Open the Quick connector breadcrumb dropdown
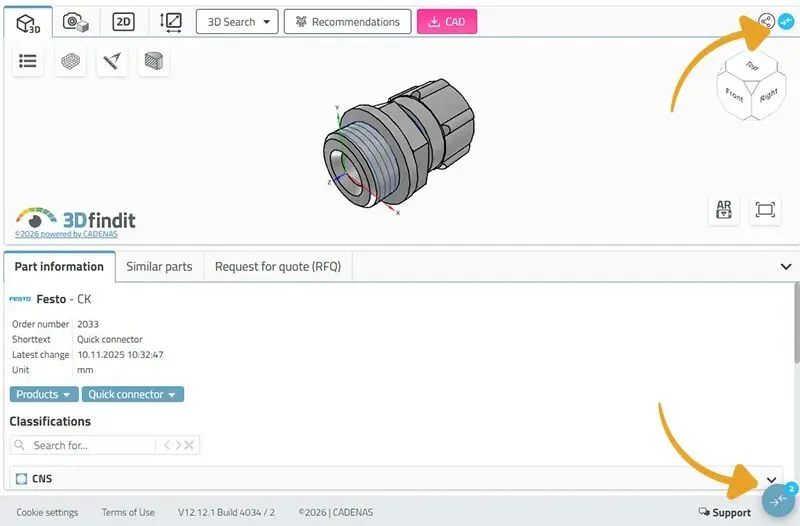The width and height of the screenshot is (800, 526). click(133, 394)
